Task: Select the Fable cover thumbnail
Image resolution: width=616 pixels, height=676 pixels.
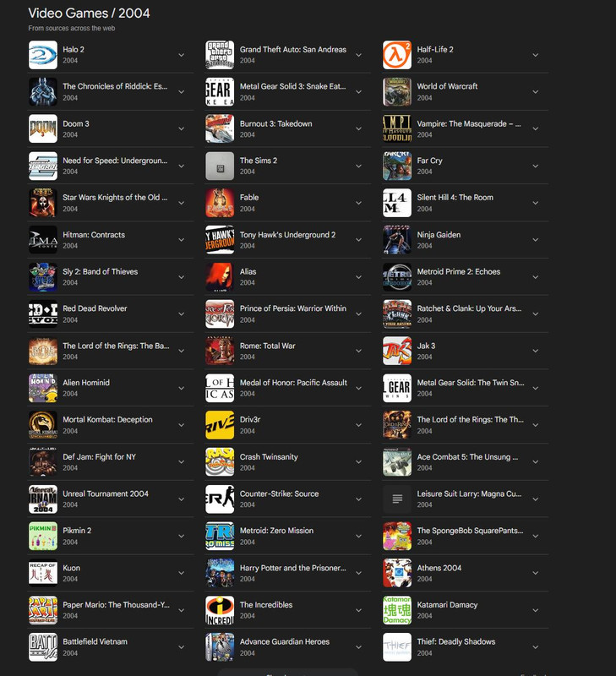Action: click(x=220, y=203)
